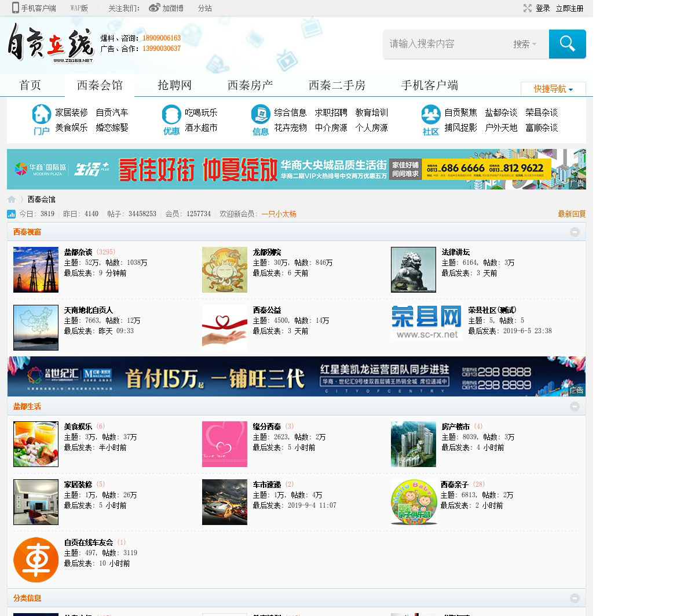Open the 搜索 type dropdown

[525, 44]
